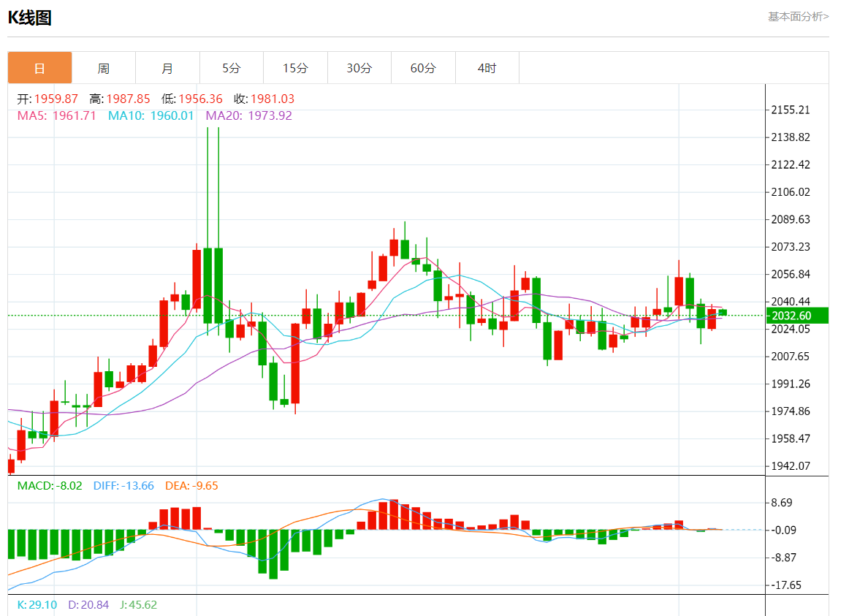Click the 2056.84 price axis label
849x616 pixels.
[x=791, y=275]
